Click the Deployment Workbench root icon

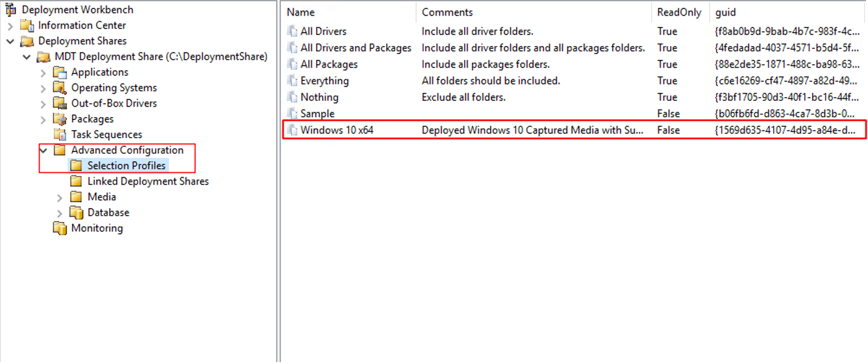(x=10, y=9)
